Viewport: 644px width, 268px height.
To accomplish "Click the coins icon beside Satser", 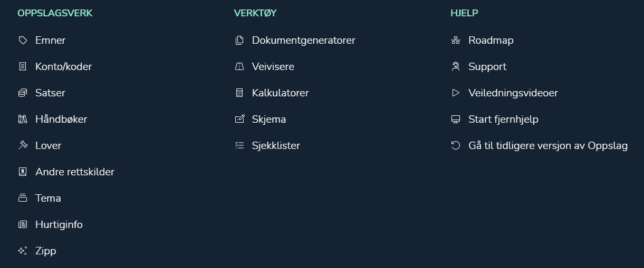I will tap(23, 93).
